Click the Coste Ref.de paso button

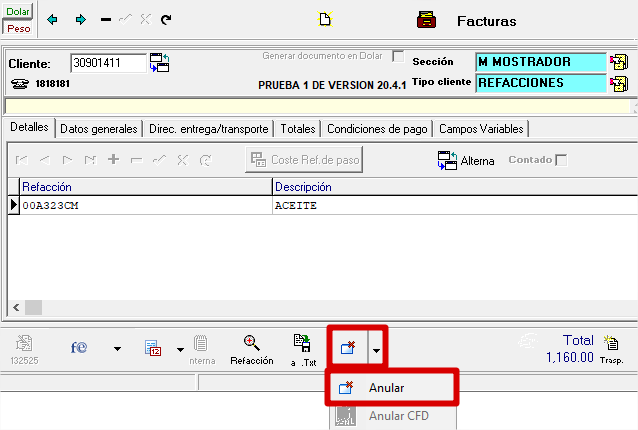[304, 160]
